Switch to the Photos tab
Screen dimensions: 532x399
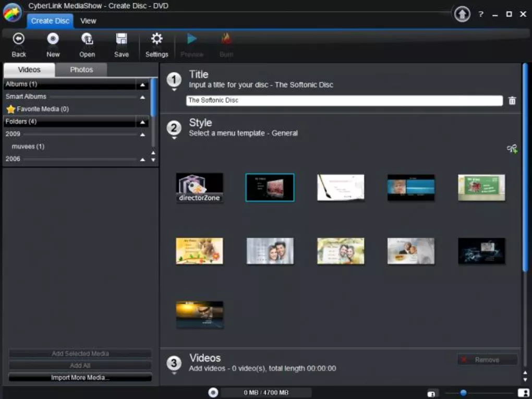[81, 69]
